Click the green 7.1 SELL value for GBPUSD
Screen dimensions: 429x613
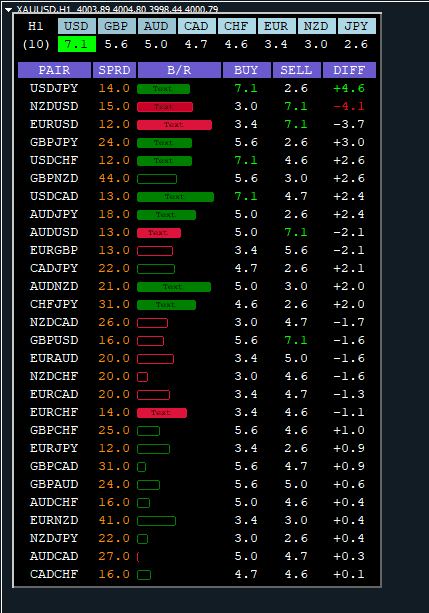coord(296,340)
